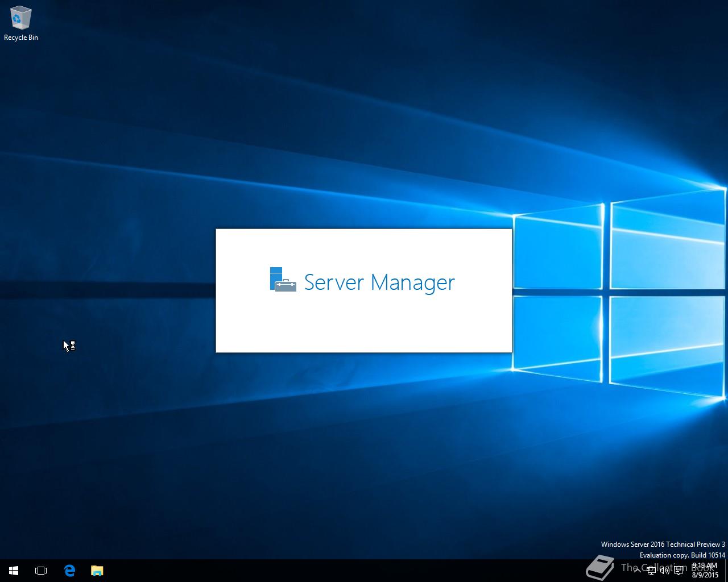
Task: Open the volume control tray icon
Action: 665,571
